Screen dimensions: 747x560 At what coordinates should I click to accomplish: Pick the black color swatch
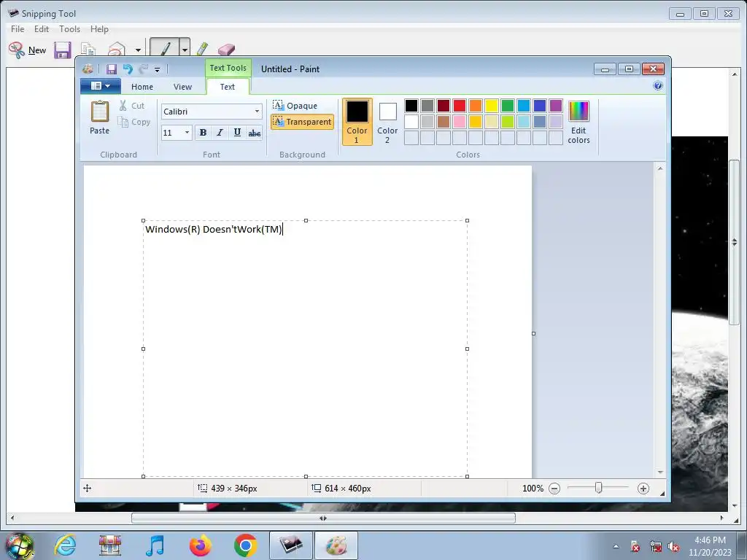tap(411, 105)
